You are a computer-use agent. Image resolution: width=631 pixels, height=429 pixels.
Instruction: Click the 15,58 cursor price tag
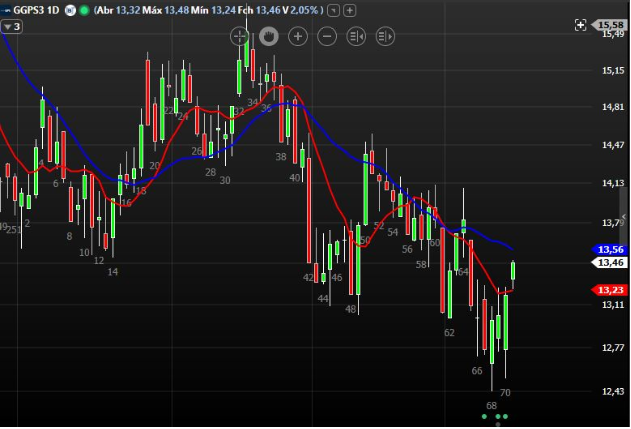[610, 25]
